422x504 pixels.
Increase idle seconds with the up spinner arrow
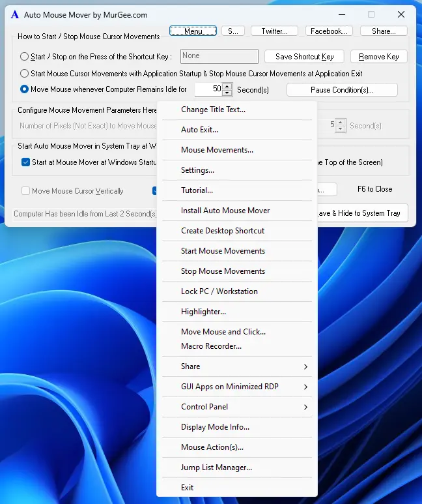[227, 87]
